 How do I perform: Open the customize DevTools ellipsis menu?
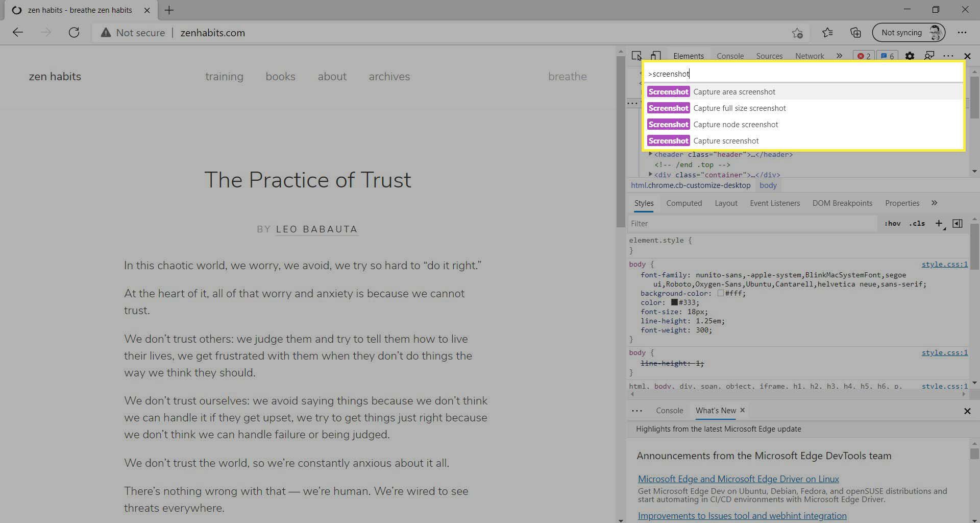click(948, 56)
